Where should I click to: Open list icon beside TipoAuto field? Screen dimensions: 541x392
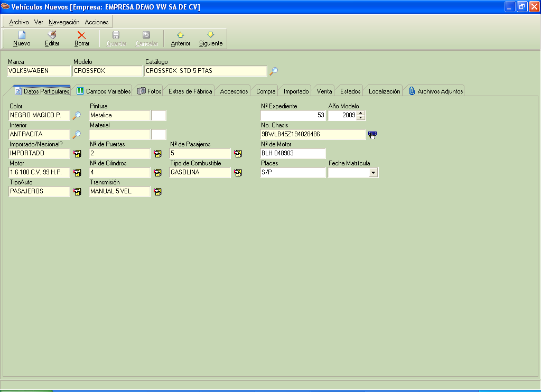point(77,192)
